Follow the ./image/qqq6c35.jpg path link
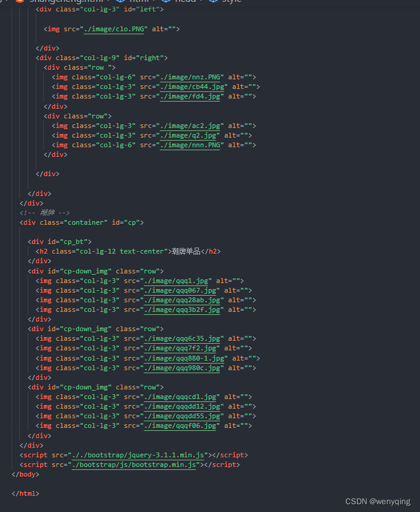The width and height of the screenshot is (420, 512). coord(182,338)
